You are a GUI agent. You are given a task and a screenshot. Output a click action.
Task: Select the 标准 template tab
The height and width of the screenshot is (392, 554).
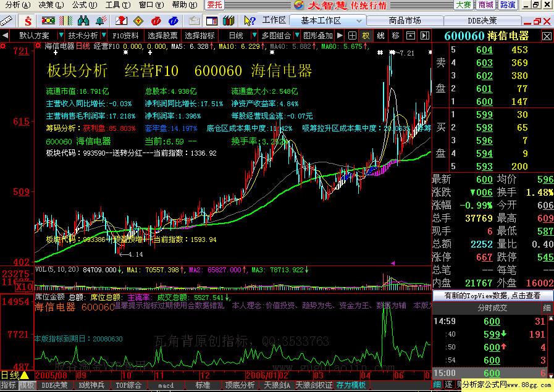click(203, 385)
